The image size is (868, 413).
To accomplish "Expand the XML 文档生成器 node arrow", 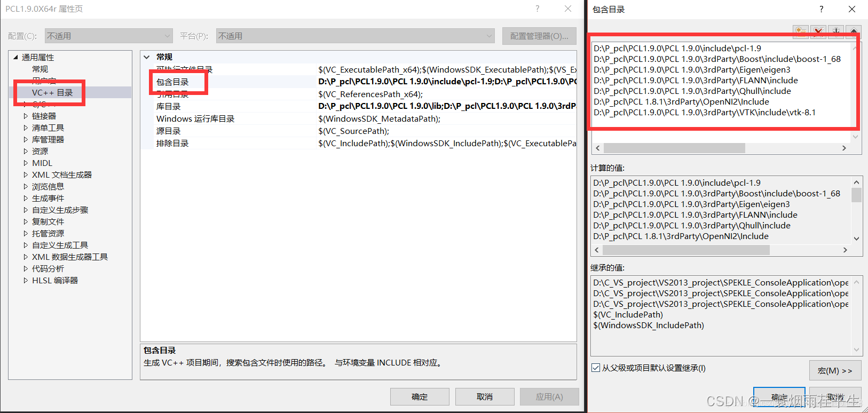I will tap(26, 174).
